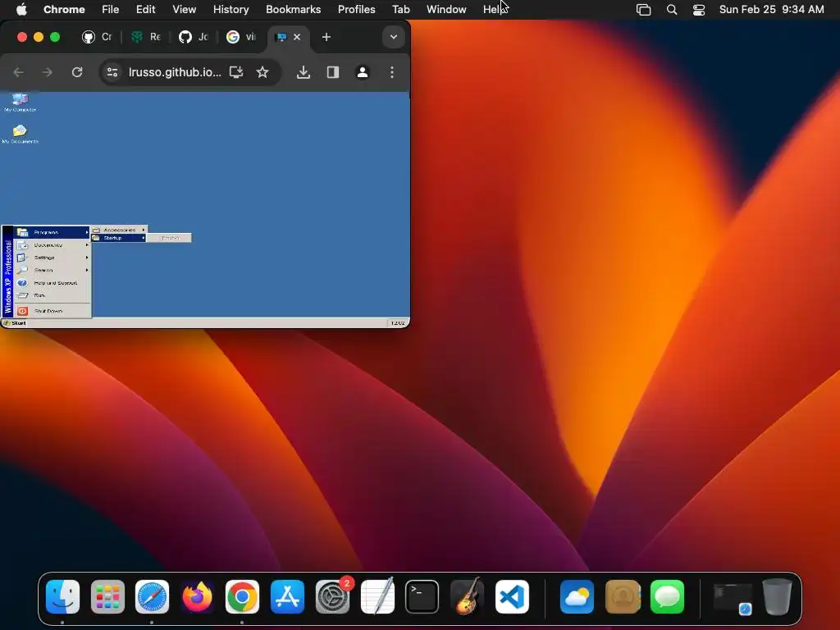Open the Window menu
Viewport: 840px width, 630px height.
(446, 9)
